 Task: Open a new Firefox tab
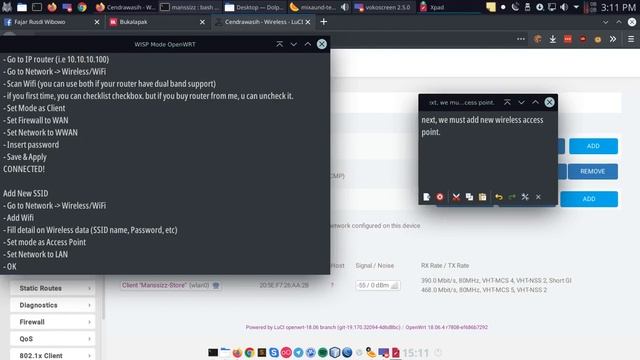(x=324, y=22)
